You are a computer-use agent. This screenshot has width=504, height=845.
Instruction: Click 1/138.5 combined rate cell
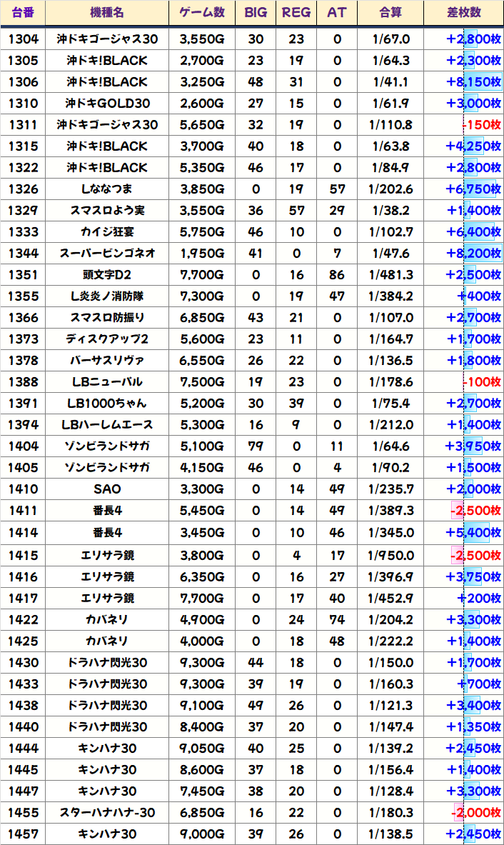(391, 834)
